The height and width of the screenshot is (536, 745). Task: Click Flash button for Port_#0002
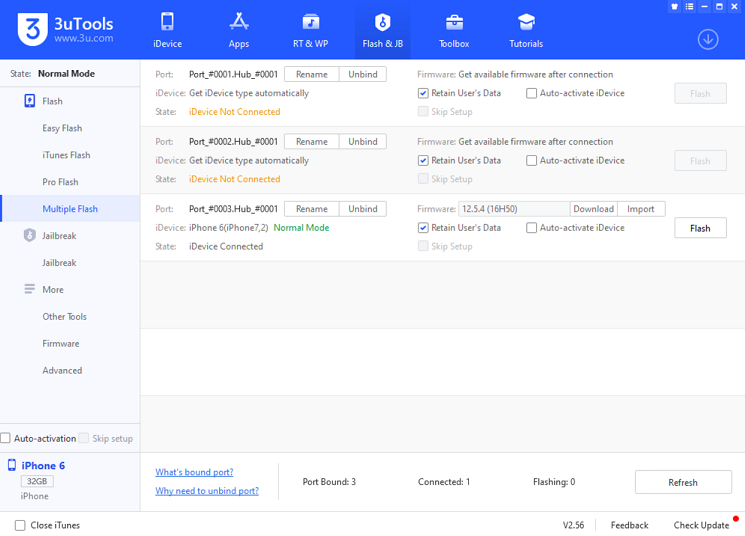click(700, 161)
